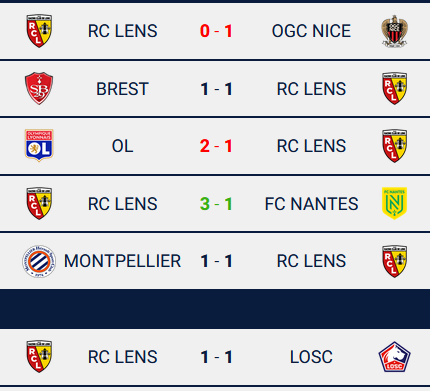Click RC Lens crest in Nantes match row
430x391 pixels.
tap(39, 203)
